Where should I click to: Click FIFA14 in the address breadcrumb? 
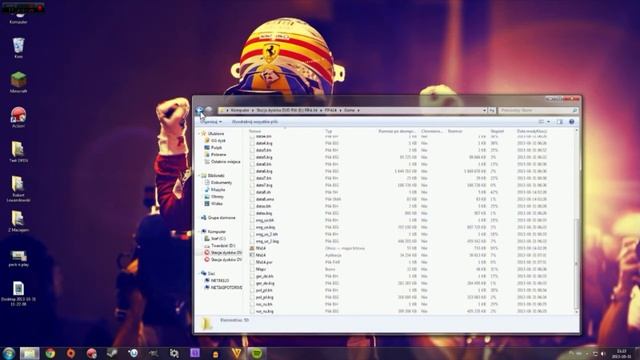[x=331, y=110]
